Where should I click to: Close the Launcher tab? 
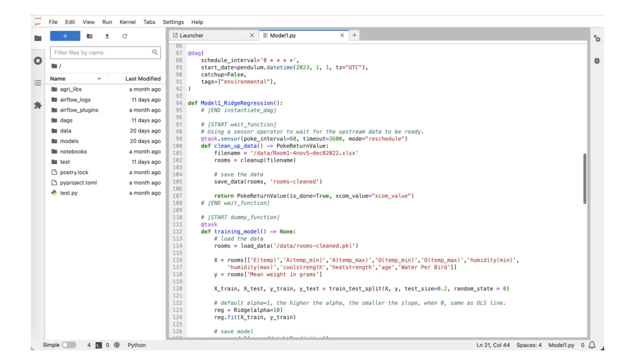252,36
